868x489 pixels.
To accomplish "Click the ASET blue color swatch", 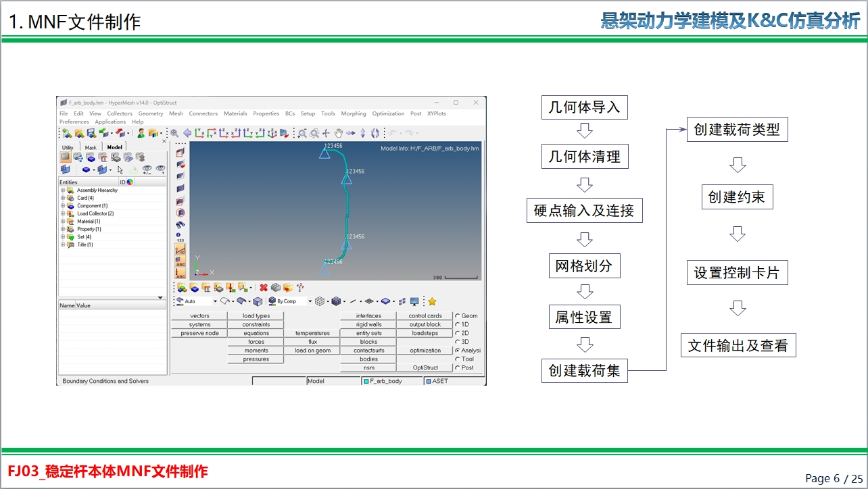I will click(x=428, y=381).
